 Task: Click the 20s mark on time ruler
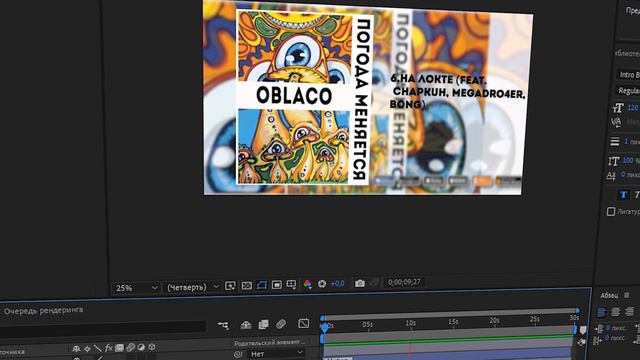pyautogui.click(x=494, y=320)
